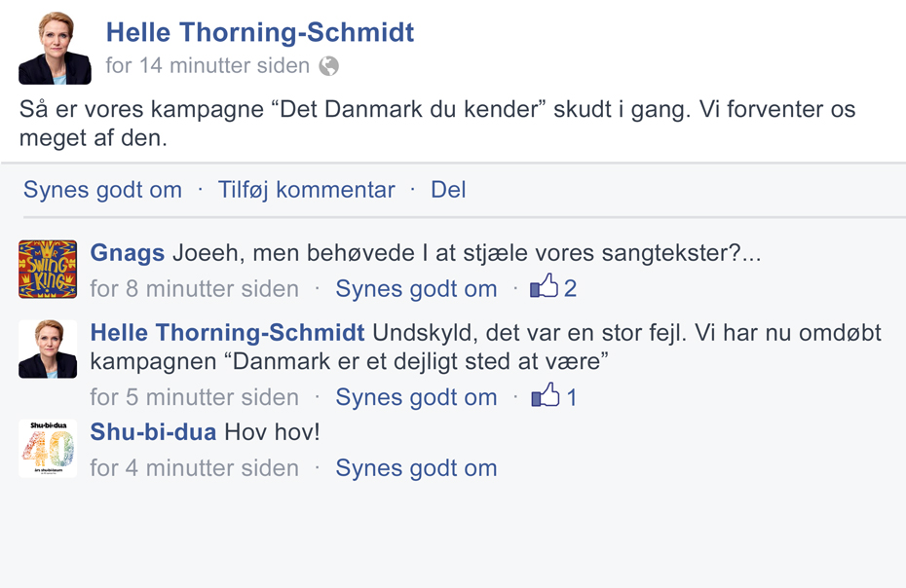The image size is (906, 588).
Task: Open Helle Thorning-Schmidt name in comment reply
Action: 227,333
